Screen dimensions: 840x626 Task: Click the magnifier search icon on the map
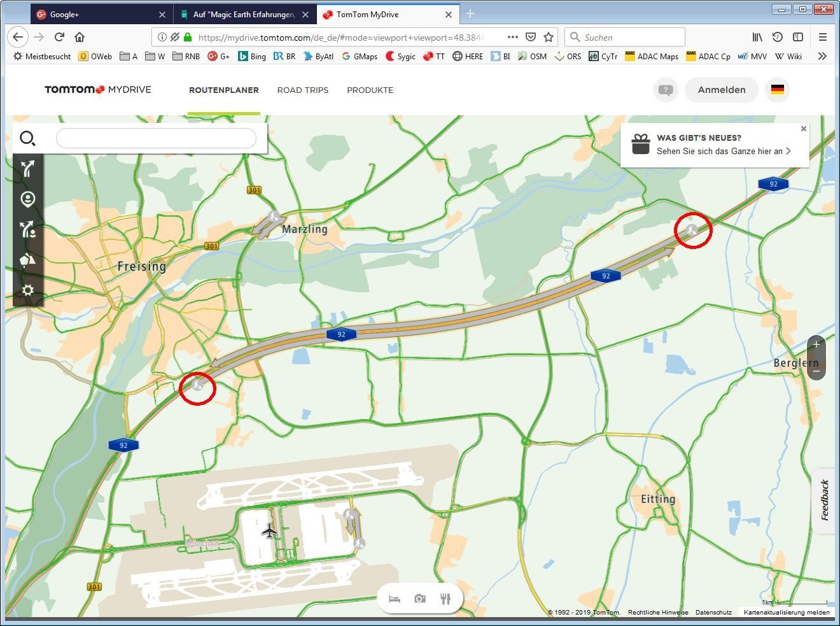coord(28,138)
